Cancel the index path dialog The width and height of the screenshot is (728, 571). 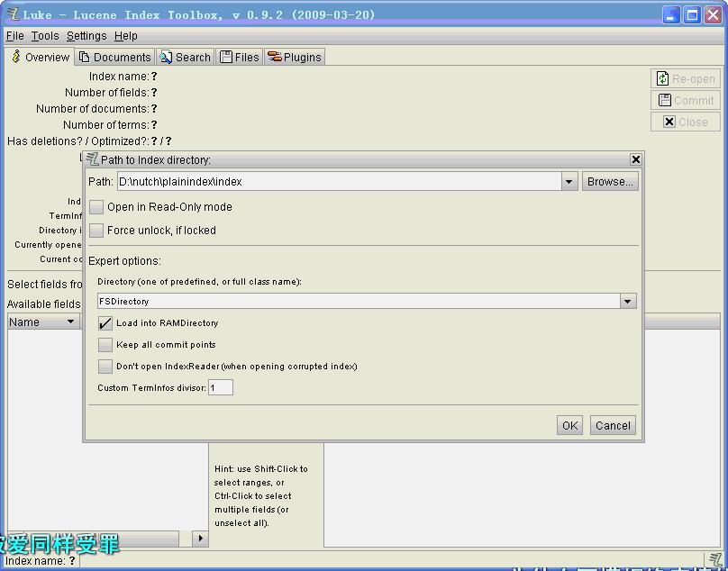(x=613, y=425)
